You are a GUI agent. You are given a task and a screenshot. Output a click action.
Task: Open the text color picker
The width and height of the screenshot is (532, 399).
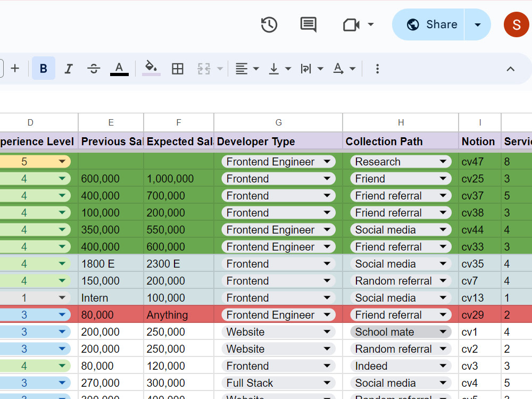point(119,69)
